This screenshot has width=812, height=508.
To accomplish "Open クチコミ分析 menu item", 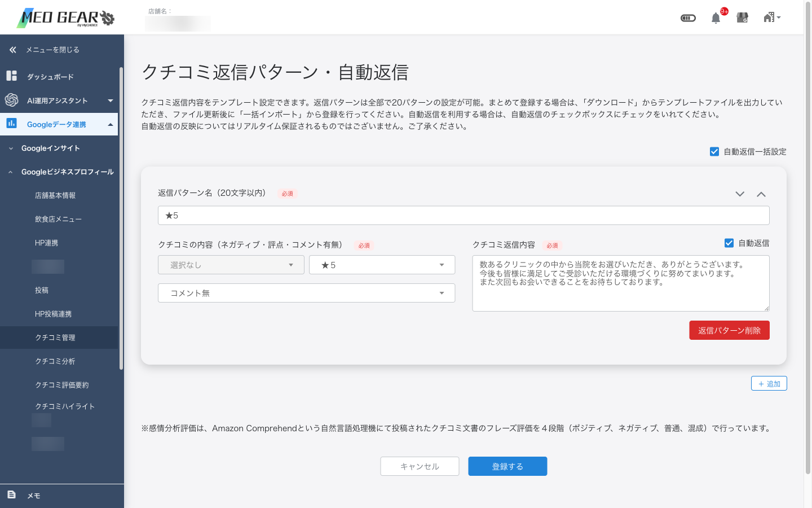I will [x=55, y=361].
